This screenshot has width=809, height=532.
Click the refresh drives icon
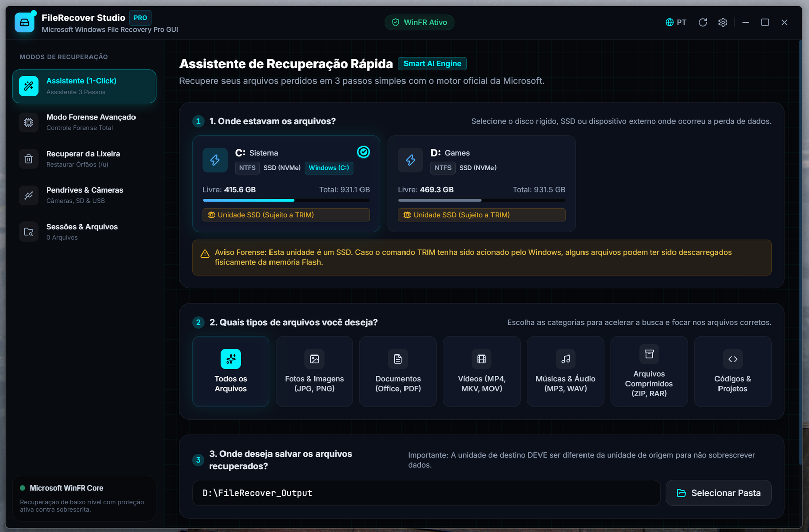(x=703, y=22)
